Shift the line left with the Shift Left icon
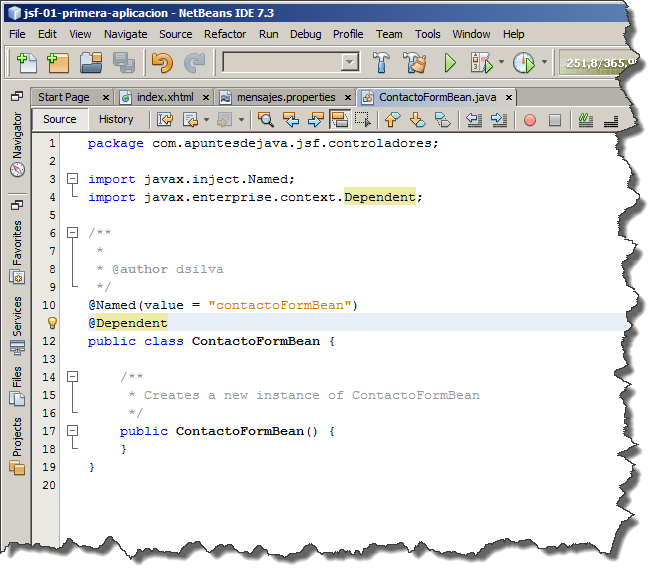 (474, 120)
